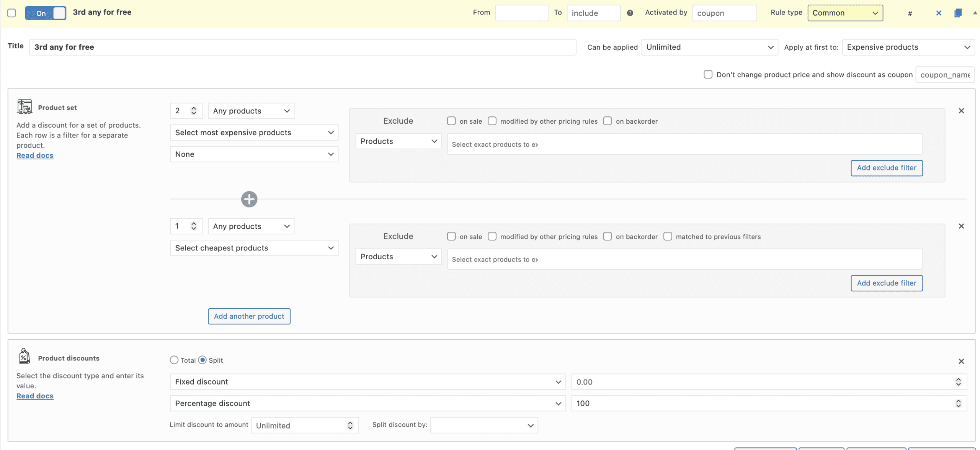980x450 pixels.
Task: Remove the Product discounts section
Action: click(x=961, y=361)
